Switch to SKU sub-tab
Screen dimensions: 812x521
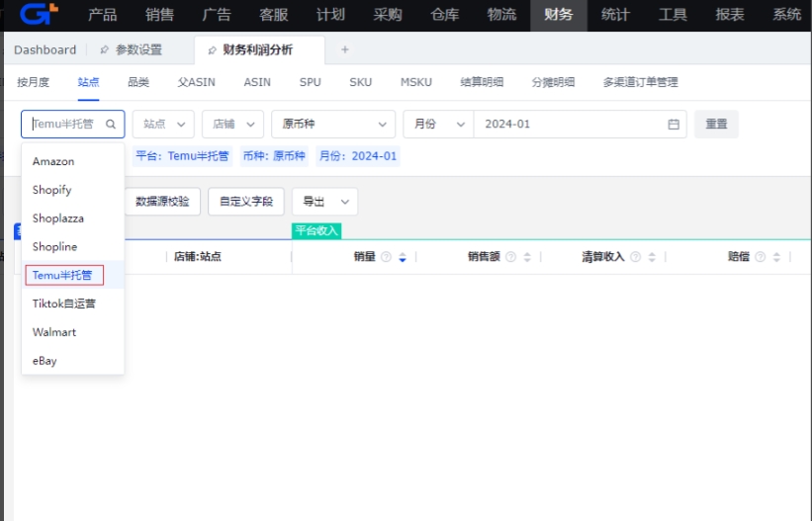[360, 82]
